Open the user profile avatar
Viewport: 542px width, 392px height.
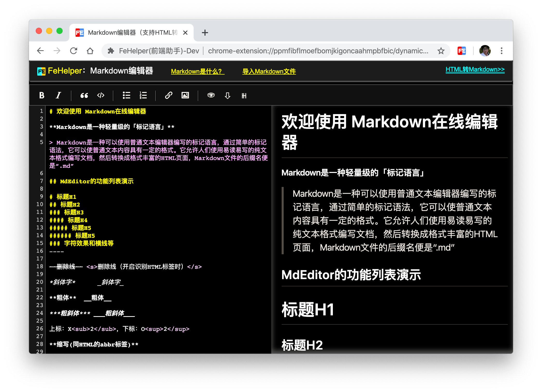tap(485, 51)
